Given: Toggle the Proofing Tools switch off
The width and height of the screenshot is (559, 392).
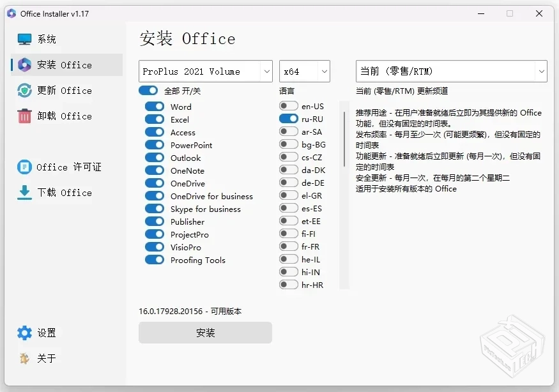Looking at the screenshot, I should [155, 260].
